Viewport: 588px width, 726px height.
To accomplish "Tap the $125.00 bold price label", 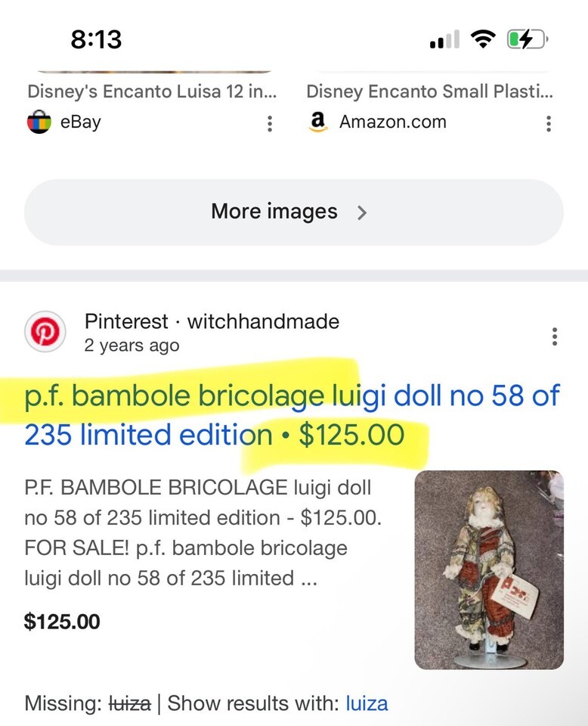I will [62, 622].
